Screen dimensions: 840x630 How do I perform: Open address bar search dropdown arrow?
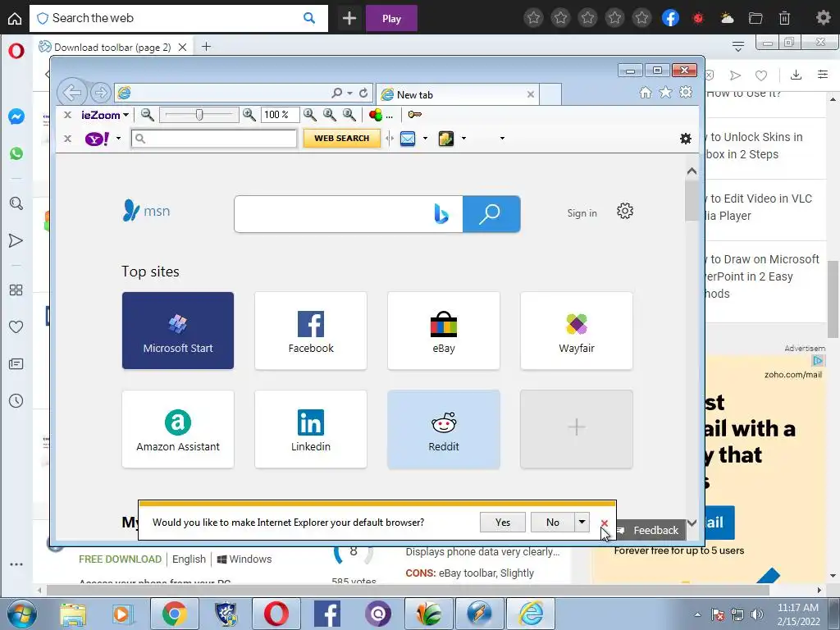[349, 93]
